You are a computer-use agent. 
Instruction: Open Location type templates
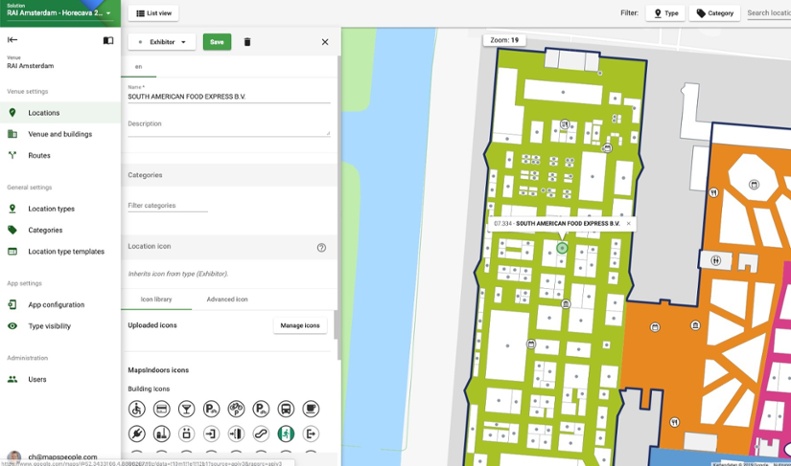click(60, 251)
